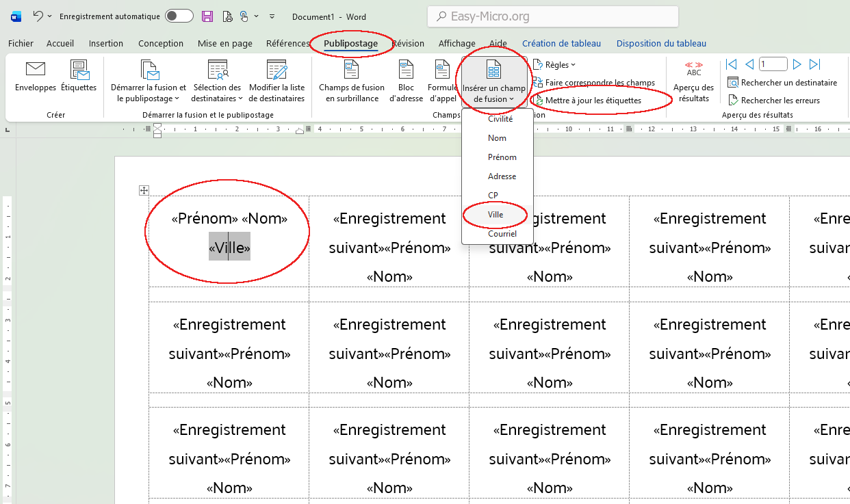Click the Save icon in title bar

pos(207,16)
